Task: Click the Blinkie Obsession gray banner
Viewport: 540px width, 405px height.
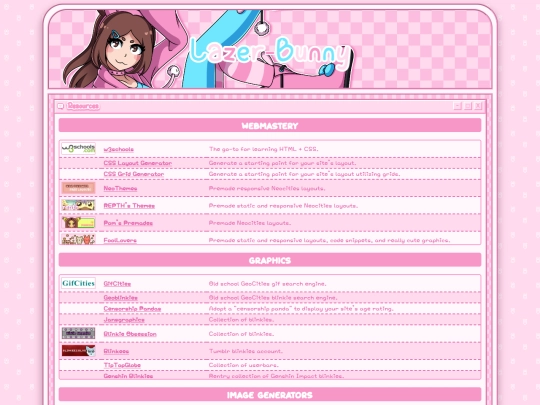Action: pos(78,333)
